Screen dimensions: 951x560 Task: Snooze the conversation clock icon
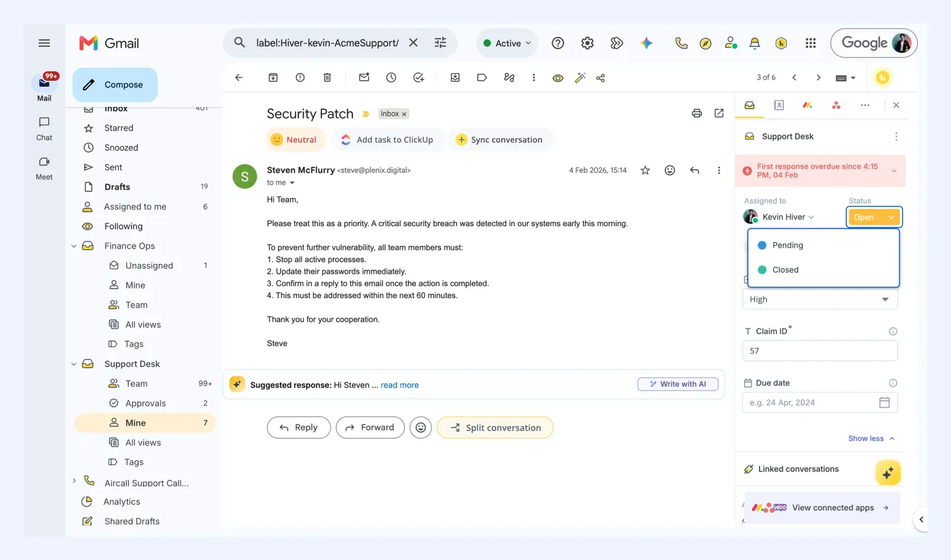coord(391,77)
